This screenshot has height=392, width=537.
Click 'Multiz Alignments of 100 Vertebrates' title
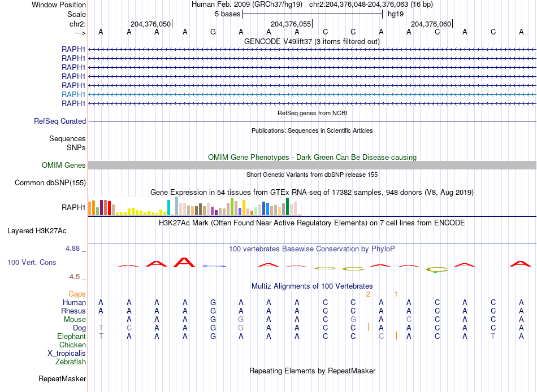312,286
